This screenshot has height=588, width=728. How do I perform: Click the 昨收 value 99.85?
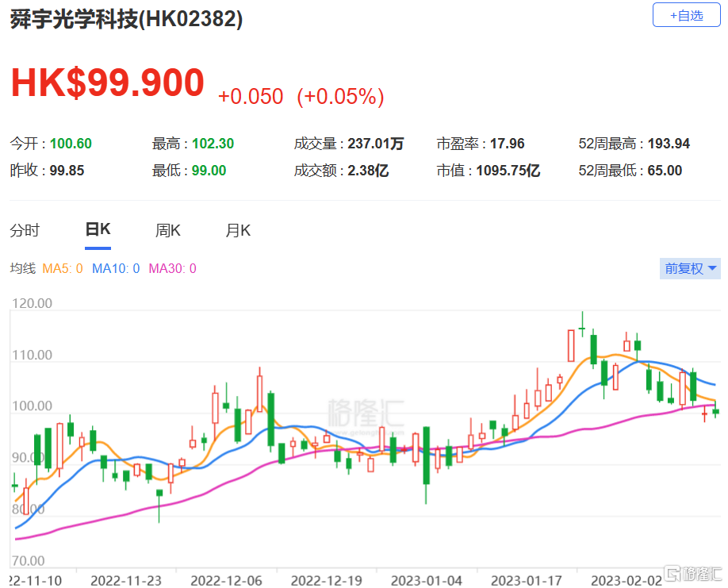click(x=67, y=171)
